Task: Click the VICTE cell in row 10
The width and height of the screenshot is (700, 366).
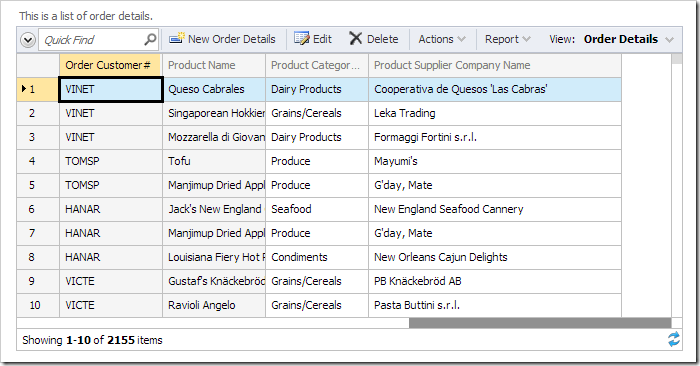Action: point(111,305)
